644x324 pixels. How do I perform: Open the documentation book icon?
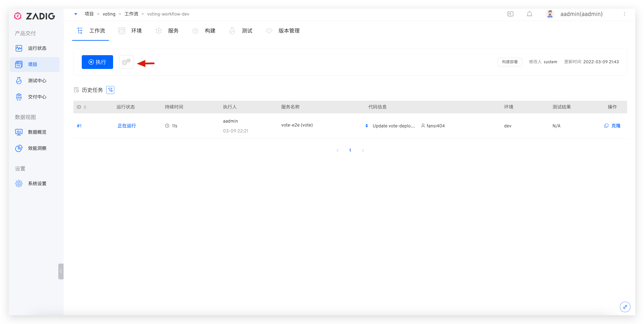[510, 14]
